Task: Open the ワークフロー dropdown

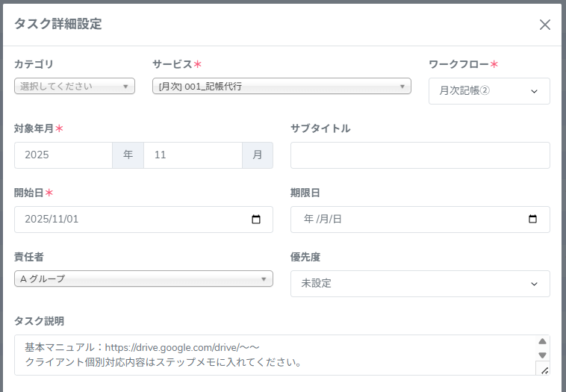Action: tap(489, 91)
